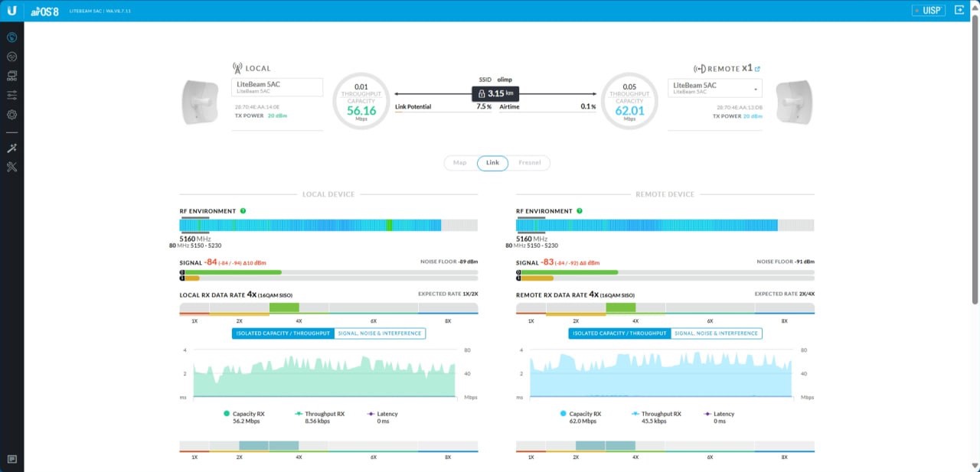Click the local Throughput RX legend marker
This screenshot has height=472, width=980.
point(299,414)
